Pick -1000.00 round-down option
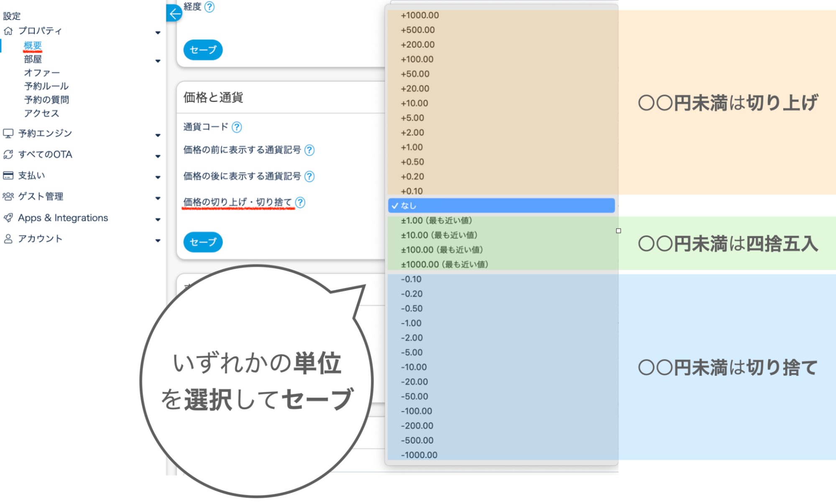This screenshot has height=504, width=836. click(419, 455)
